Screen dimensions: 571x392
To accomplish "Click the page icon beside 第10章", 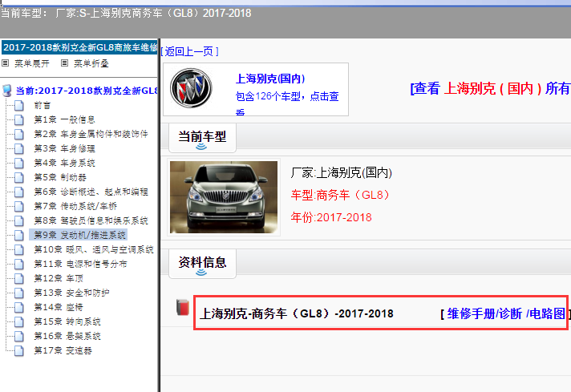I will 19,249.
